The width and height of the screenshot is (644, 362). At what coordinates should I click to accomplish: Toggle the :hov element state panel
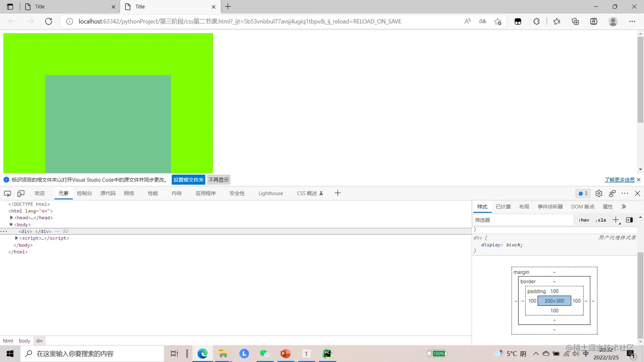coord(584,220)
